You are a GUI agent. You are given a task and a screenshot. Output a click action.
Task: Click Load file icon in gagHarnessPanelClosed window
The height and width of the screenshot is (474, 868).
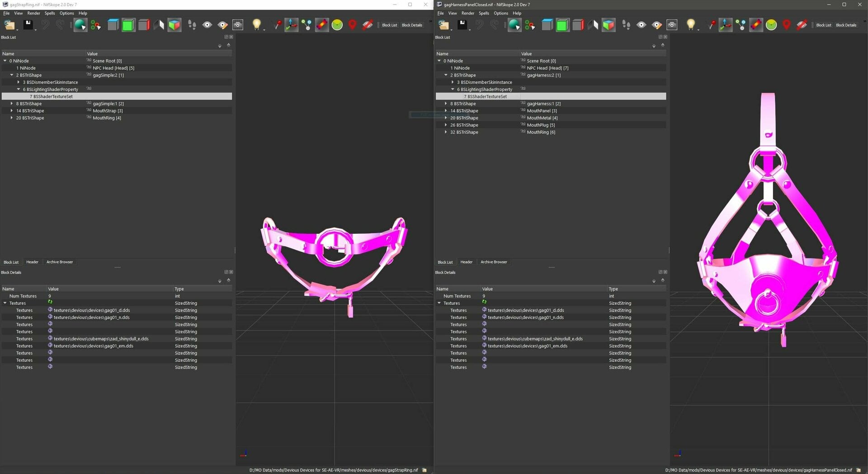pos(443,25)
